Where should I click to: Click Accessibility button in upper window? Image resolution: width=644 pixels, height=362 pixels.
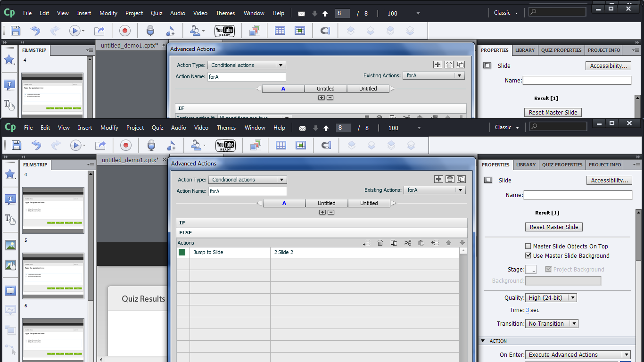tap(609, 66)
